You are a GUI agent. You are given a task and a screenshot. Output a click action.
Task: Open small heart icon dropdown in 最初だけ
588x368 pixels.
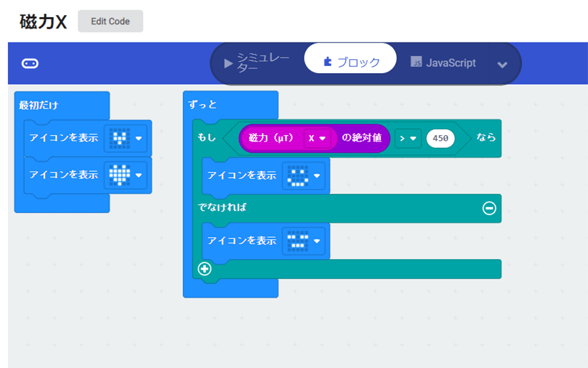[139, 138]
